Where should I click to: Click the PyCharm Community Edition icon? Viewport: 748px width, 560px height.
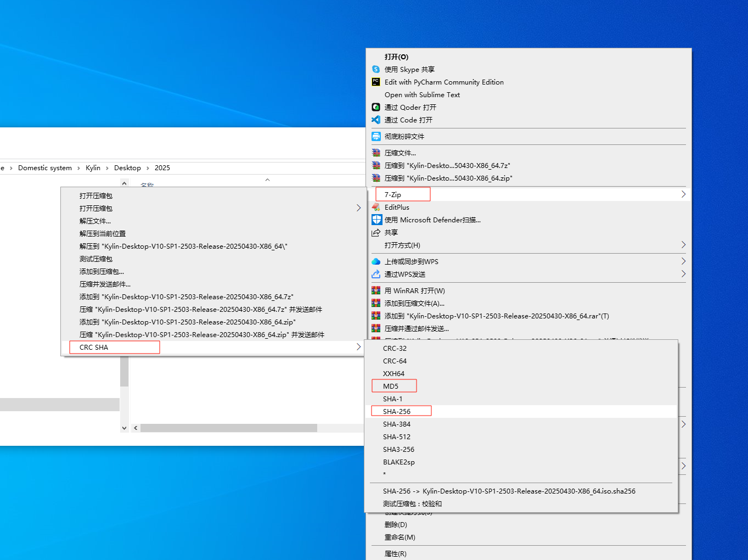pyautogui.click(x=376, y=82)
